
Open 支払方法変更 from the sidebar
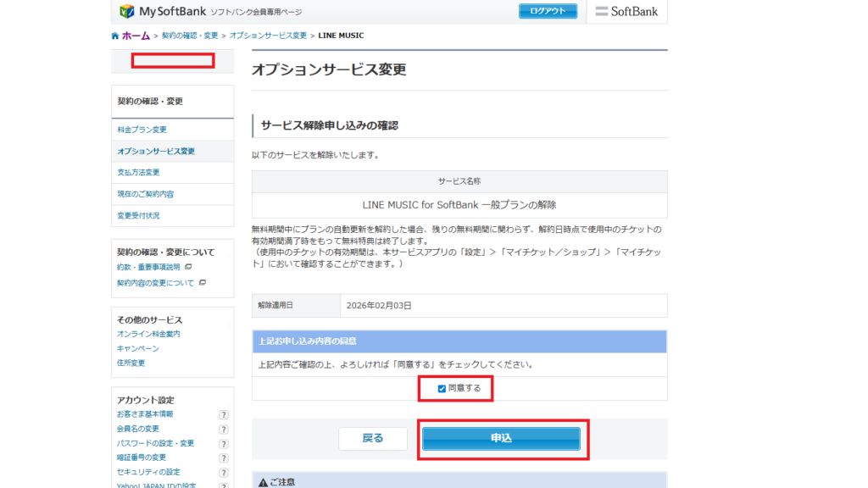click(142, 171)
